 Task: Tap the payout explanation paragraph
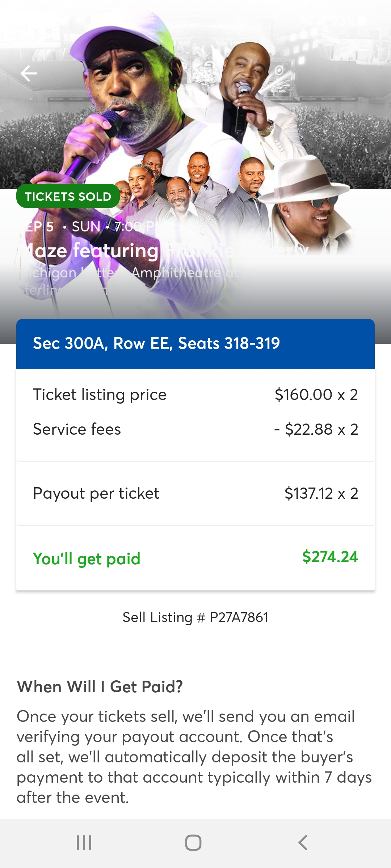click(x=194, y=757)
